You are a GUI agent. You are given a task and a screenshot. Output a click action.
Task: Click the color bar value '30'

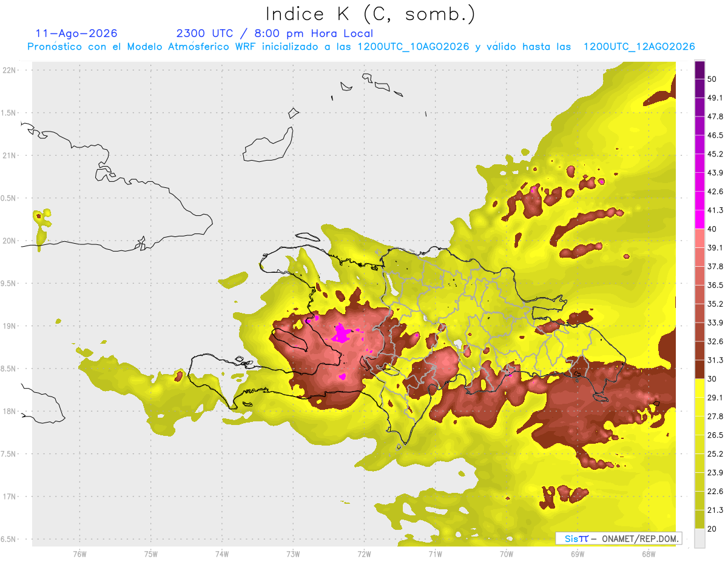pyautogui.click(x=712, y=379)
